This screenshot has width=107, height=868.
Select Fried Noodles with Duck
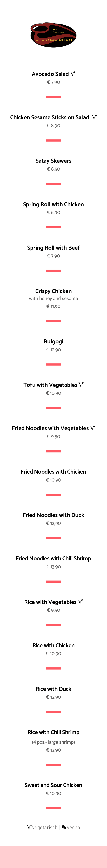tap(53, 515)
